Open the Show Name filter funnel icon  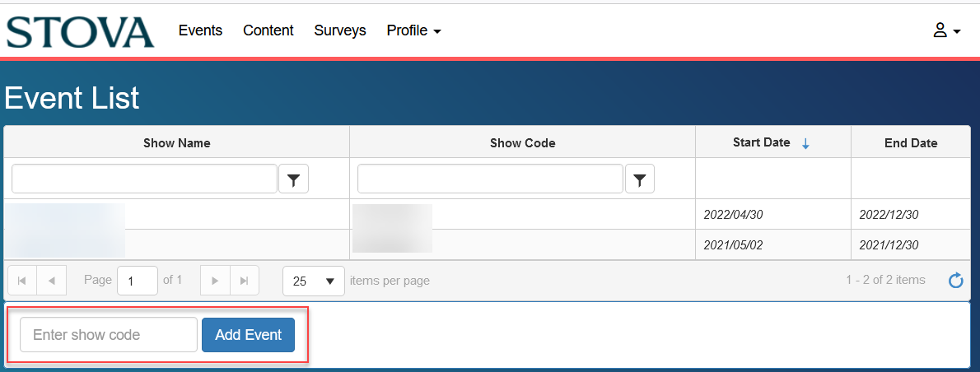click(293, 179)
